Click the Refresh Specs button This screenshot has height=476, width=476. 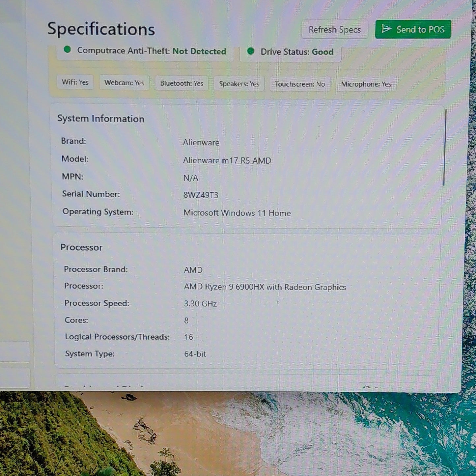pos(335,30)
